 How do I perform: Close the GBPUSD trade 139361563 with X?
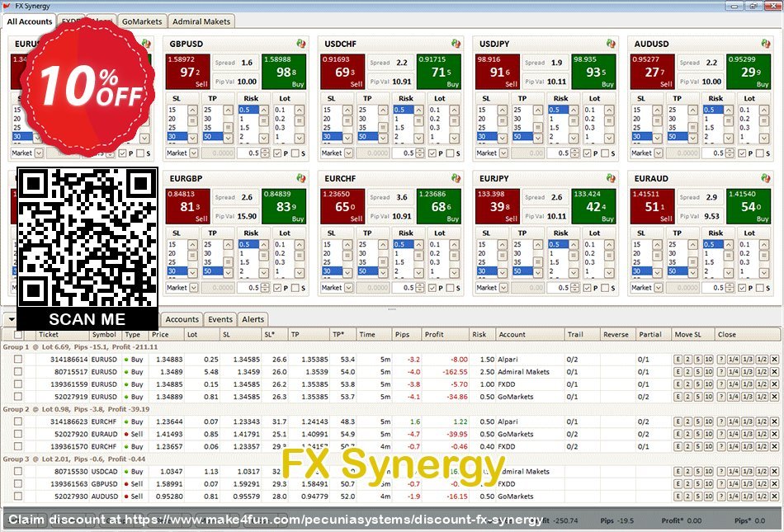click(x=774, y=483)
